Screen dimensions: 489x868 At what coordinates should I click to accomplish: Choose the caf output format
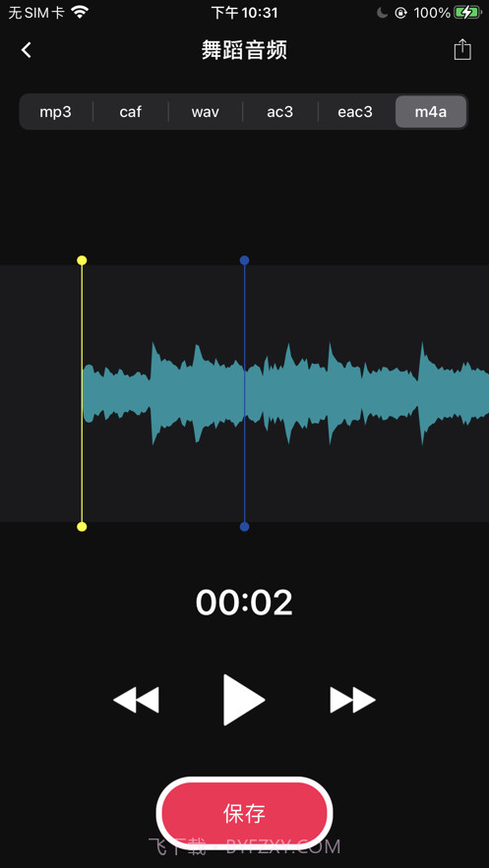131,112
